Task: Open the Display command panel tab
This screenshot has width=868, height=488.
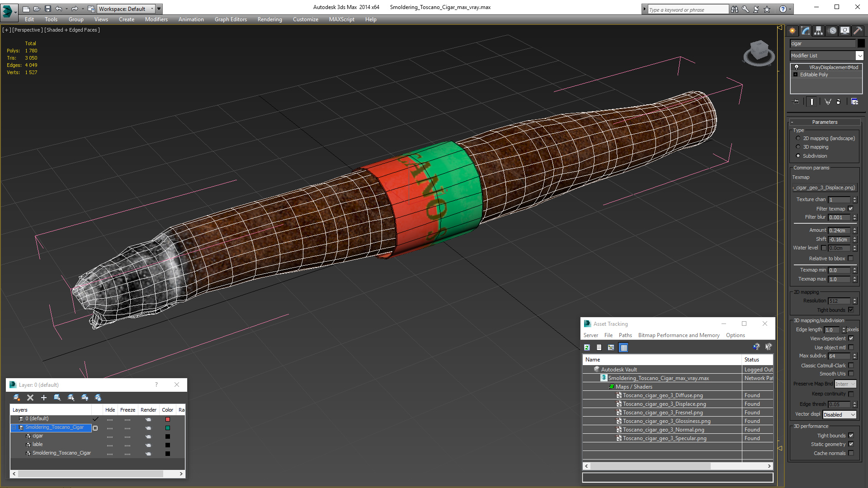Action: coord(844,31)
